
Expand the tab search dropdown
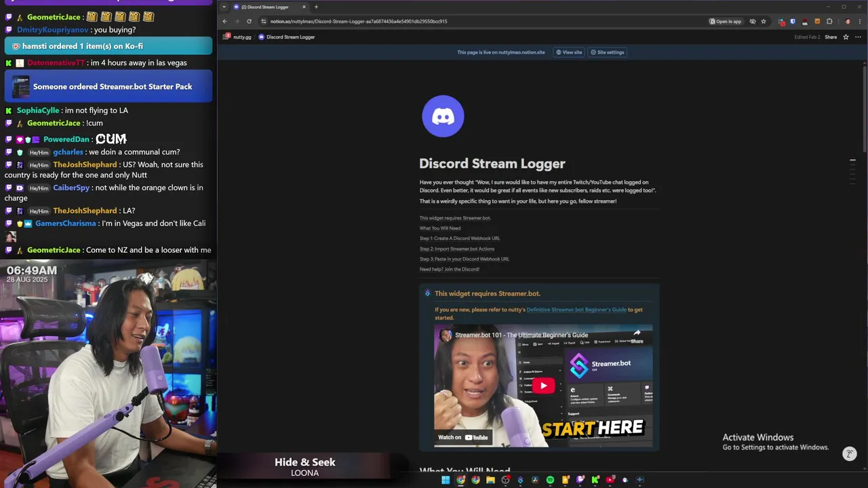click(224, 7)
